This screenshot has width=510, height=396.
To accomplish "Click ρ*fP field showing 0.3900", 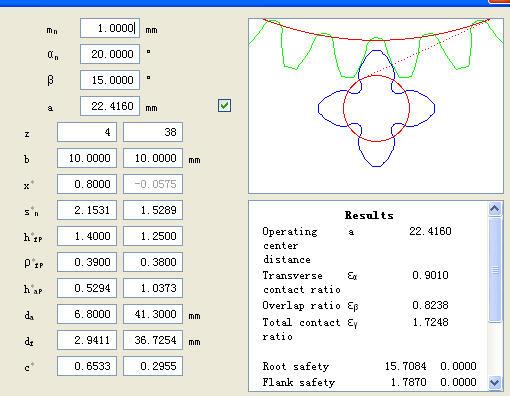I will [87, 262].
